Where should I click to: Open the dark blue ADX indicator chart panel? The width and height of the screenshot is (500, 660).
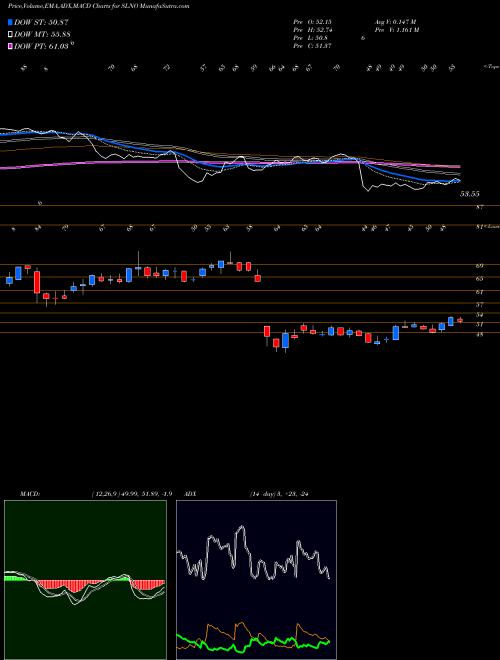coord(256,580)
